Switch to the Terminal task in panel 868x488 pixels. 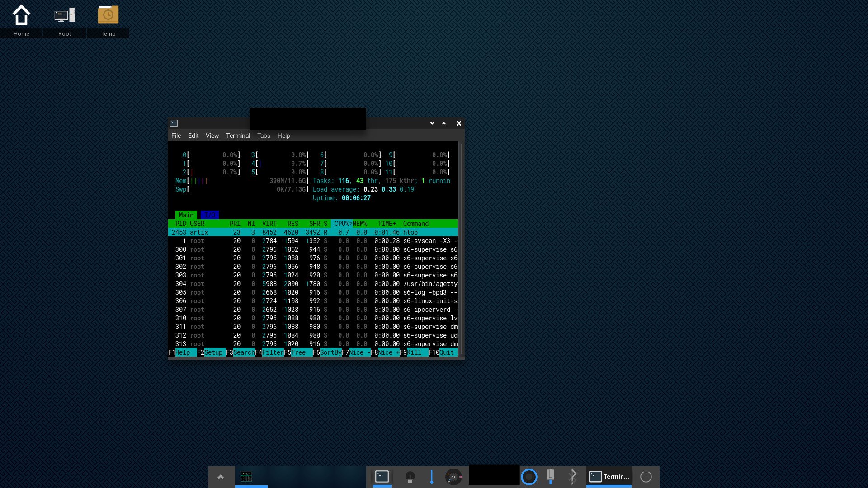point(609,477)
